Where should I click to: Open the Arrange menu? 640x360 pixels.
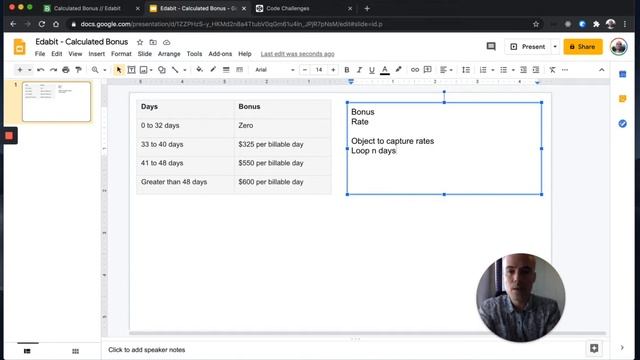point(169,54)
